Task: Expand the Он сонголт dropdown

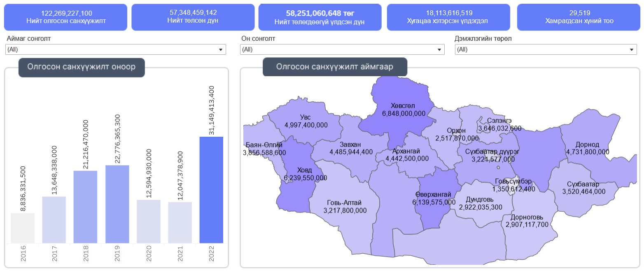Action: point(342,49)
